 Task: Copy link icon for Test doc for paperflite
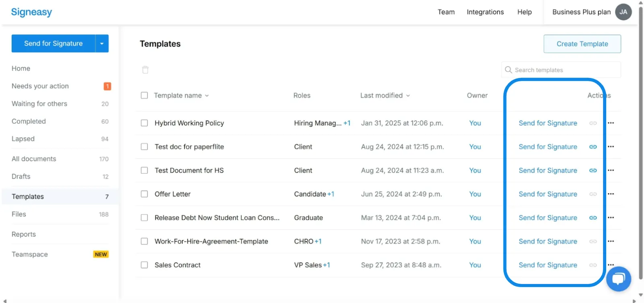pyautogui.click(x=593, y=147)
